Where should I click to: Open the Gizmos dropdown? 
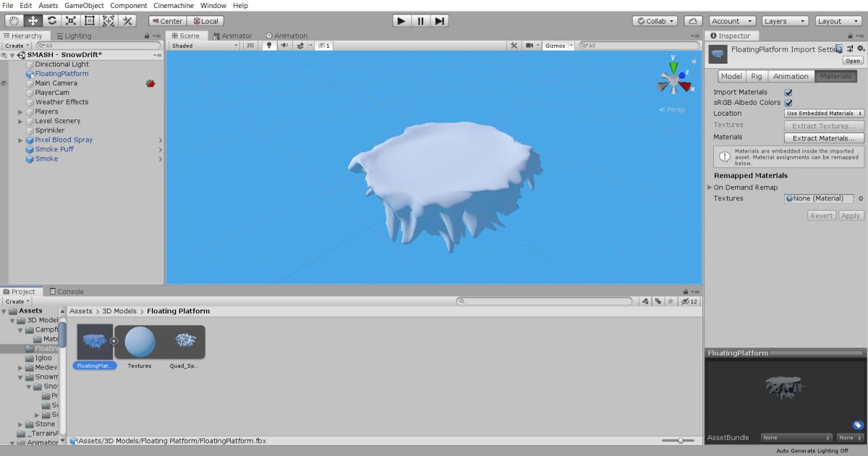coord(558,46)
